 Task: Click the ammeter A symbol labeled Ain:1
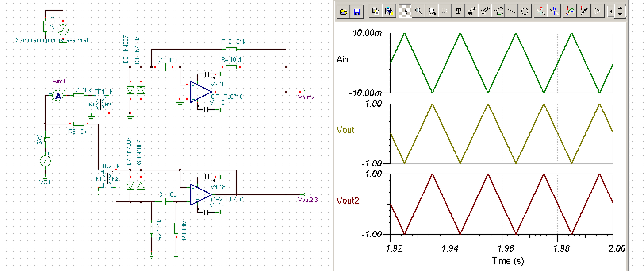(57, 96)
